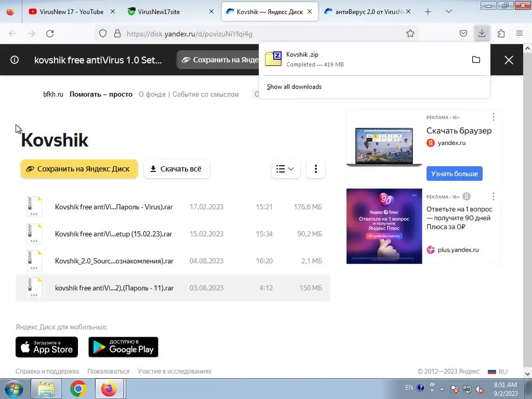Screen dimensions: 532x399
Task: Click the Узнать больше button
Action: [x=454, y=174]
